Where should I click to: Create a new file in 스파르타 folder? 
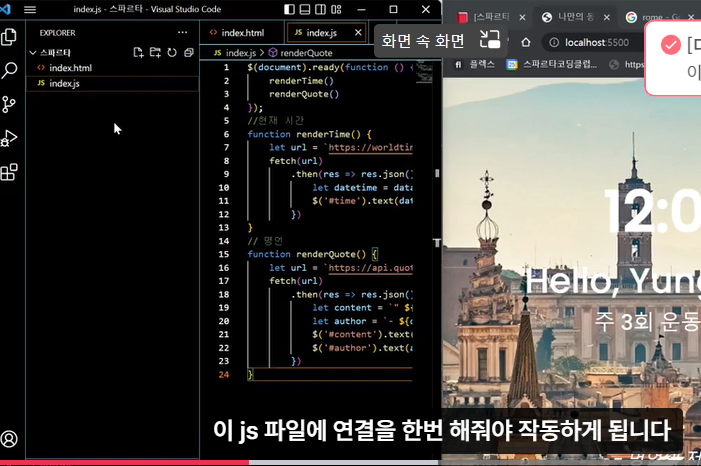tap(139, 53)
